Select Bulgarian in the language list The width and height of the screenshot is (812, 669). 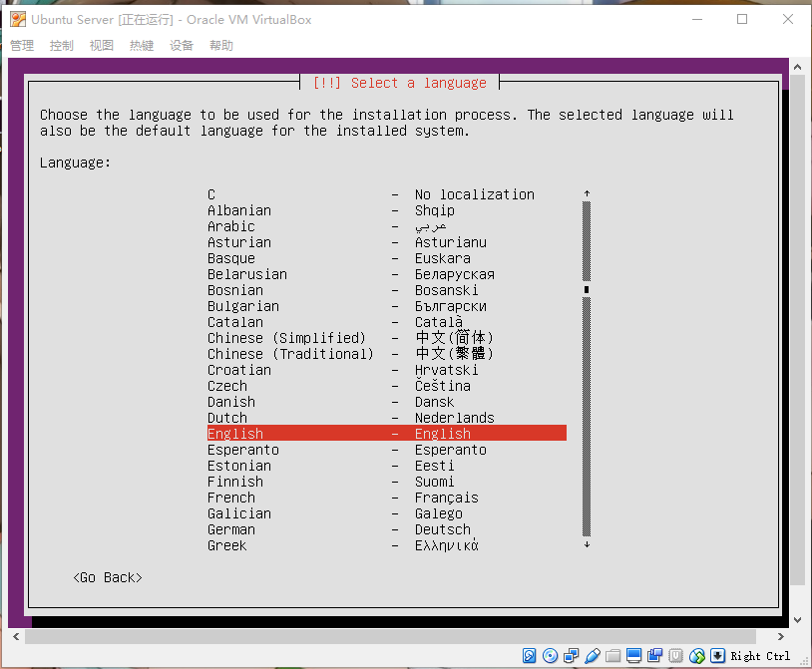(387, 306)
